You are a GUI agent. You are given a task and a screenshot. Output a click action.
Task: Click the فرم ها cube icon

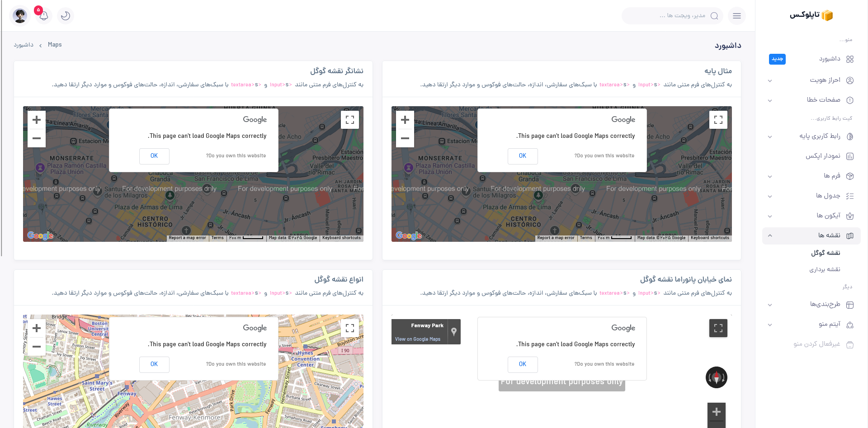pos(850,176)
